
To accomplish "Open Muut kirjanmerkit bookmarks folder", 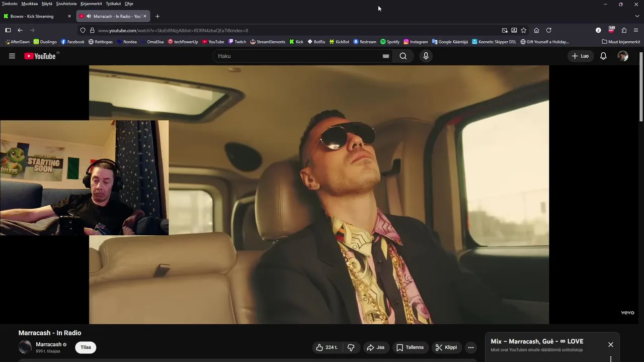I will tap(621, 42).
